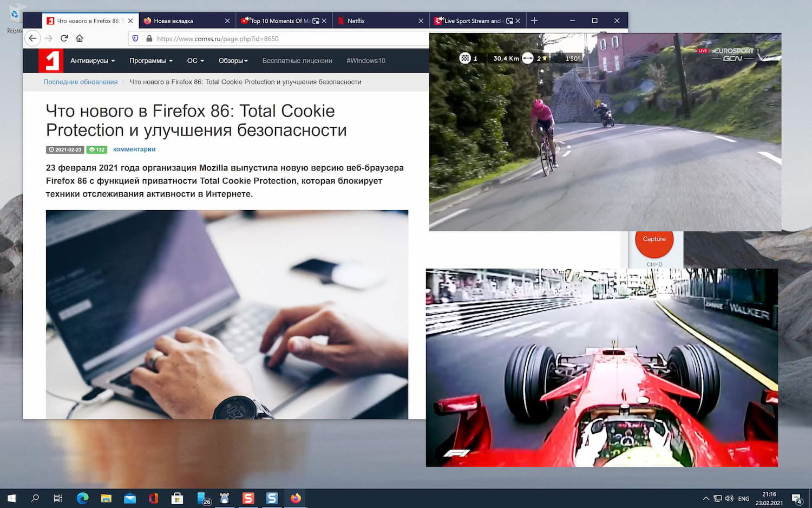Screen dimensions: 812x508
Task: Switch to Live Sport Stream tab
Action: point(473,21)
